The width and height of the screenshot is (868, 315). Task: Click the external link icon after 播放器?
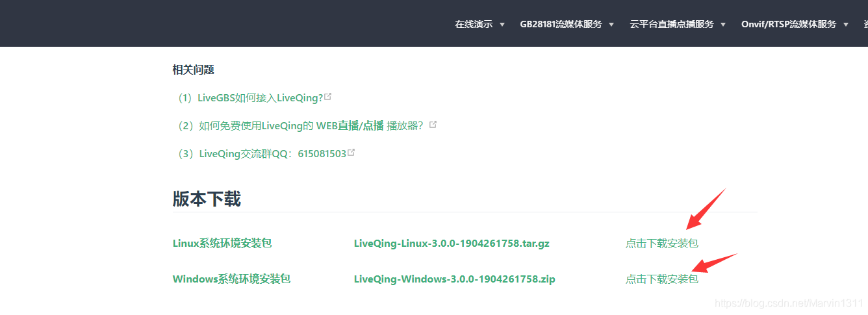[433, 124]
